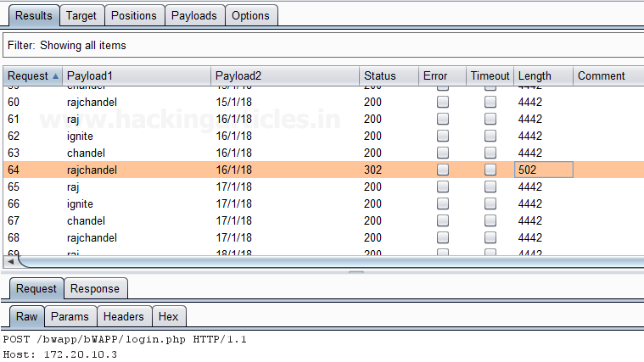The image size is (644, 362).
Task: Sort by Length column header
Action: 543,76
